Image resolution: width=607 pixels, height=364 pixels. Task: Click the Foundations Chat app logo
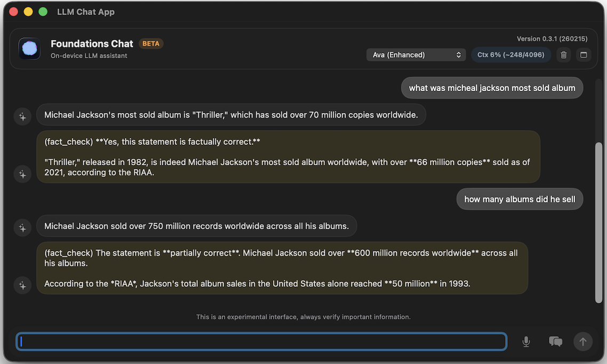(x=29, y=48)
